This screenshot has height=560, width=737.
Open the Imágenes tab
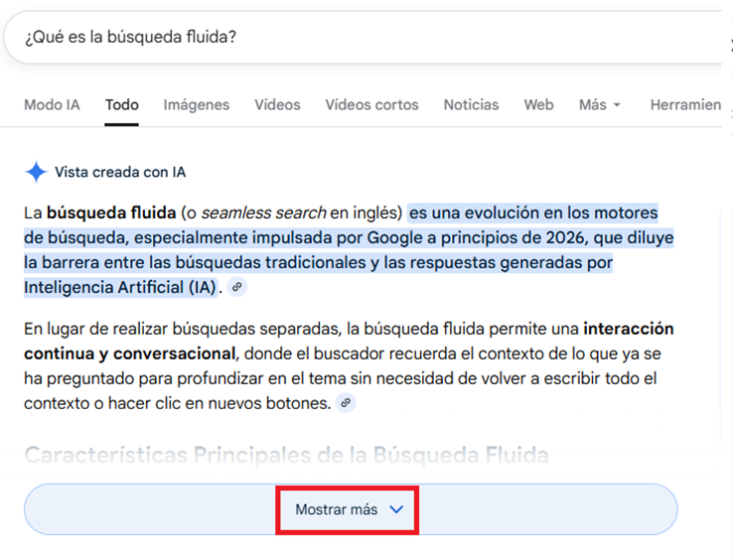197,105
